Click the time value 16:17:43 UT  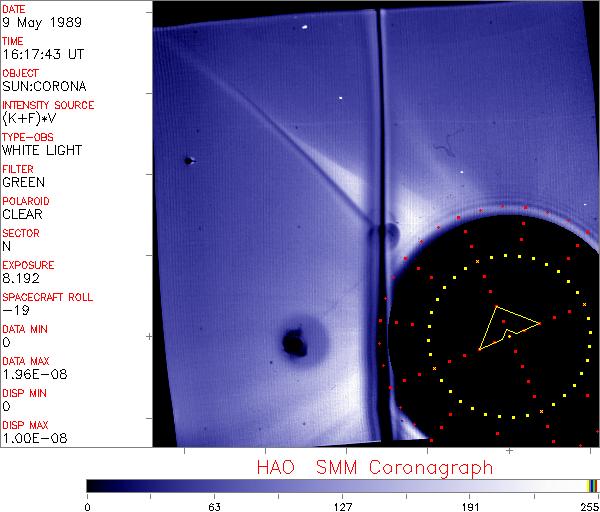(43, 54)
